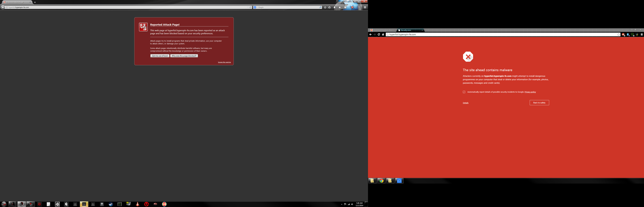Open colorful house extension icon in Chrome
Screen dimensions: 644x207
(637, 34)
